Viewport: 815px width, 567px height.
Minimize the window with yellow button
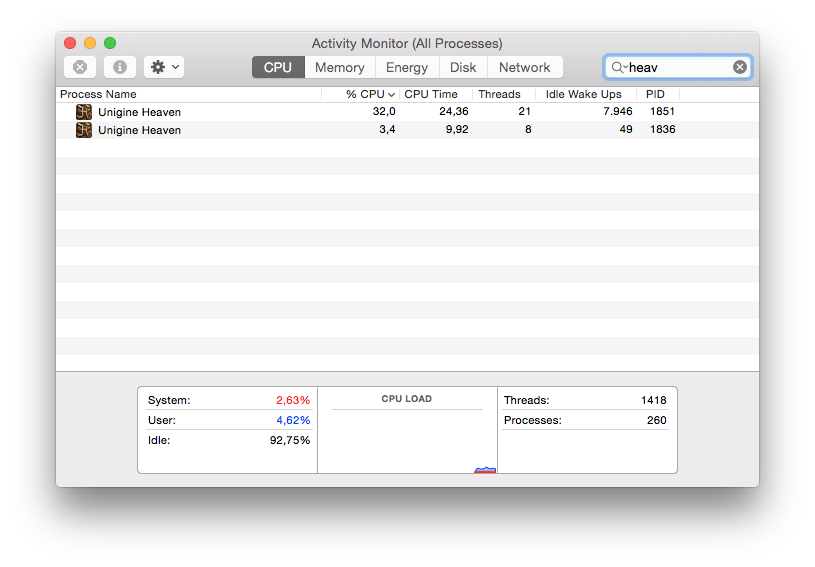point(90,43)
